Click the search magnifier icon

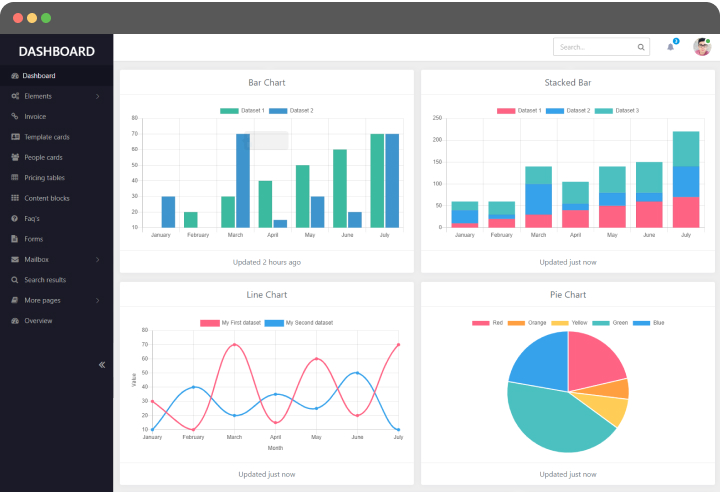641,47
